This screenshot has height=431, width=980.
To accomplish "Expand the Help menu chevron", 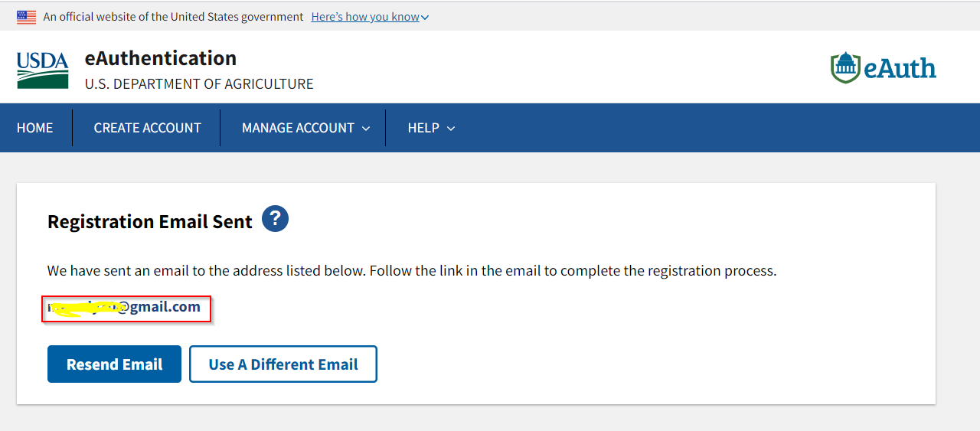I will pyautogui.click(x=451, y=129).
